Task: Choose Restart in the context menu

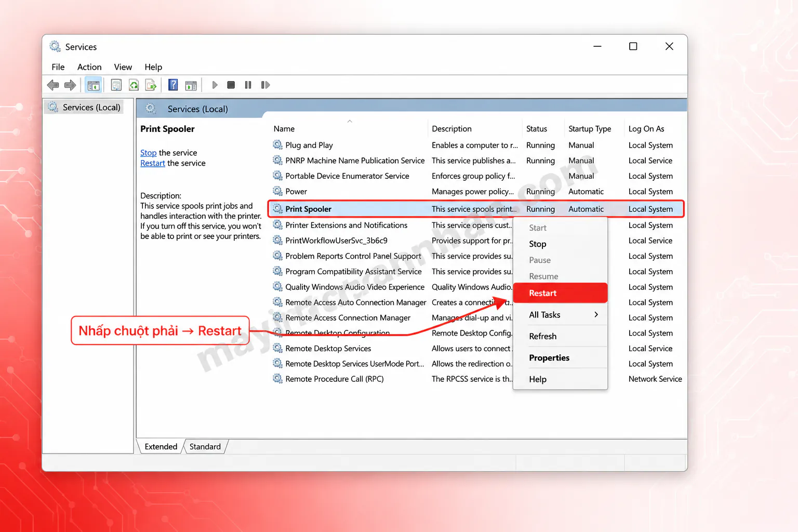Action: pos(560,293)
